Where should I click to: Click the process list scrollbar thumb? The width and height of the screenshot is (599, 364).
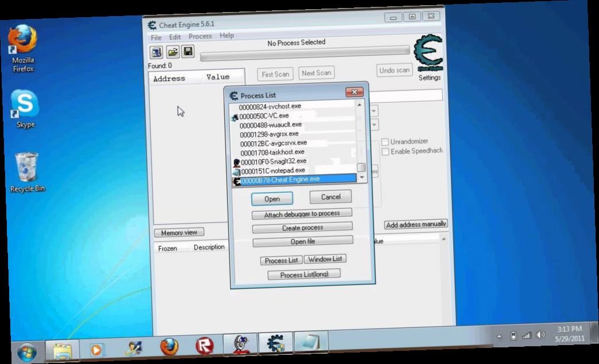[361, 167]
